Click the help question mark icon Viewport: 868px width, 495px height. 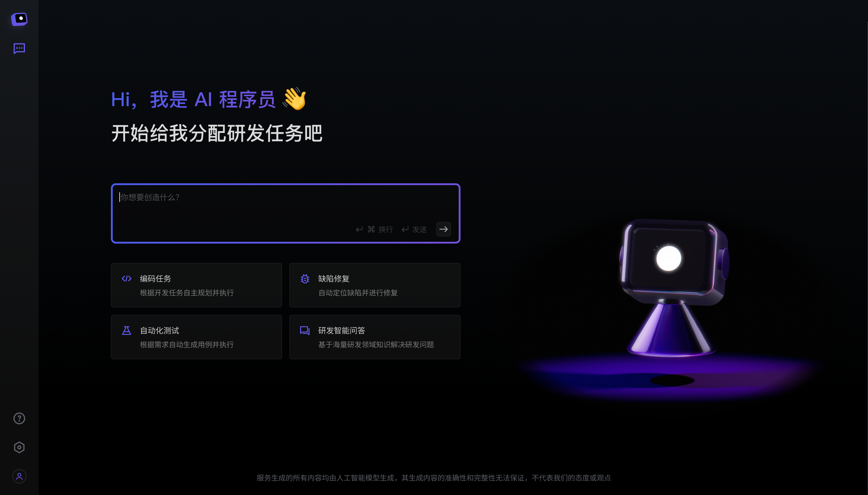18,419
